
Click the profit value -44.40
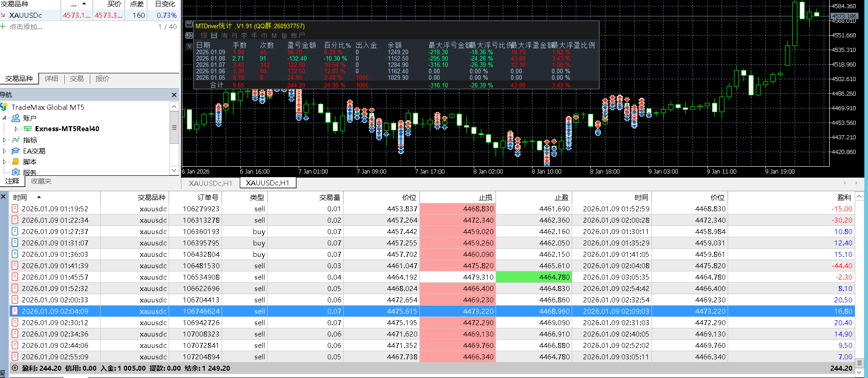[x=842, y=266]
